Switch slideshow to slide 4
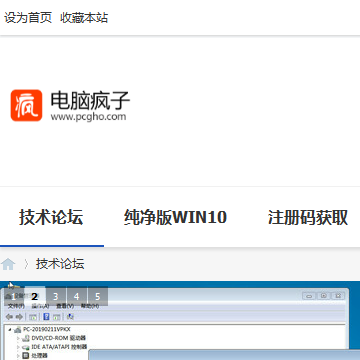The height and width of the screenshot is (360, 360). click(x=77, y=296)
